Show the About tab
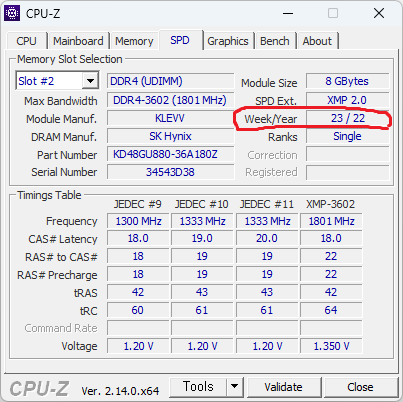The height and width of the screenshot is (402, 403). point(317,41)
